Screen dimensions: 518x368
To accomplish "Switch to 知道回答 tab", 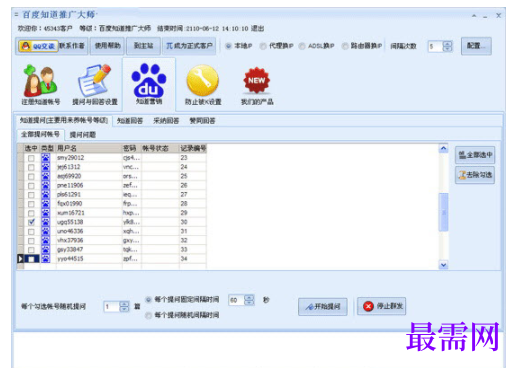I will 130,121.
